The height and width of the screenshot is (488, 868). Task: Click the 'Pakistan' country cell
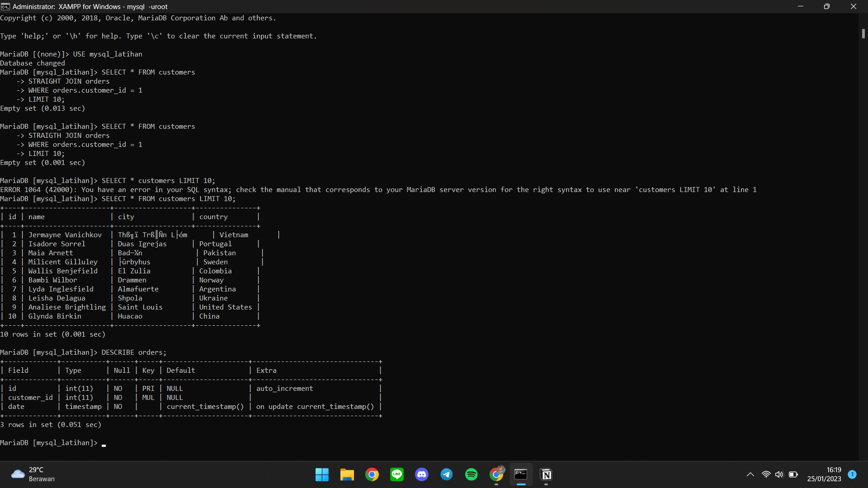[x=219, y=253]
